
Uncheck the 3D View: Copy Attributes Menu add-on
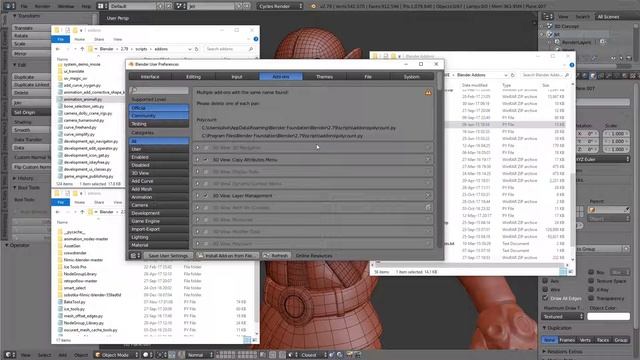pos(206,160)
